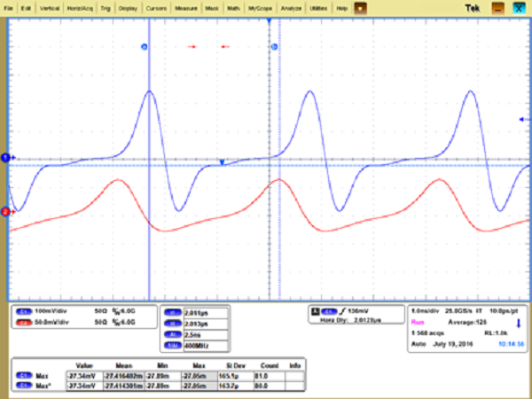Image resolution: width=532 pixels, height=399 pixels.
Task: Click the channel 2 ground reference marker
Action: click(5, 212)
